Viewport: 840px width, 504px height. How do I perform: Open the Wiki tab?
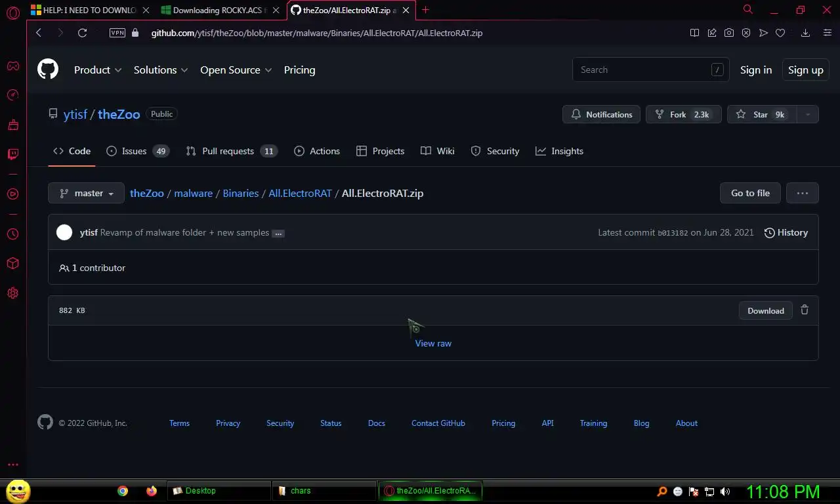437,151
